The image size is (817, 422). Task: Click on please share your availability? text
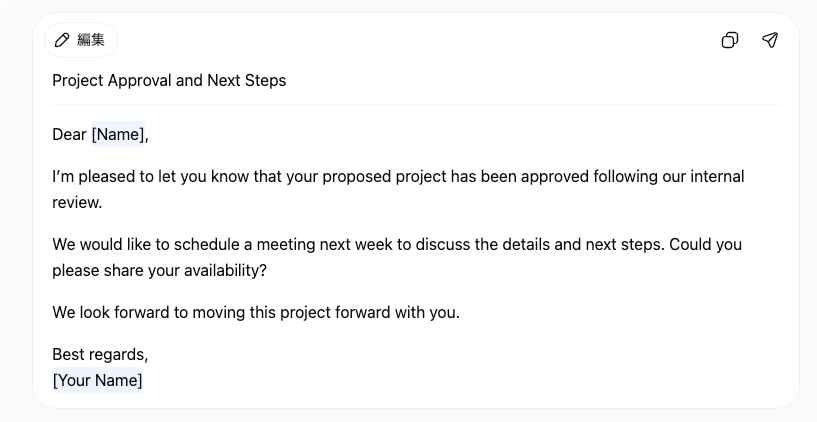click(159, 271)
